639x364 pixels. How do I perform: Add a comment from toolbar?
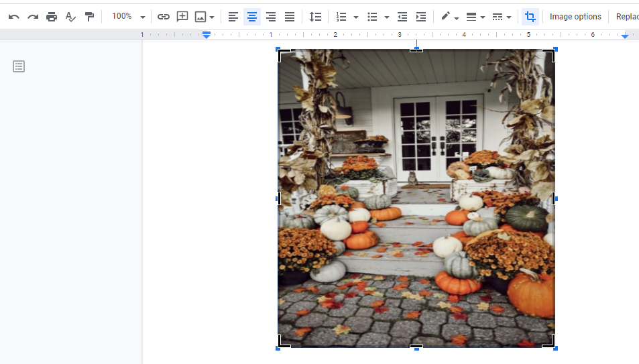click(182, 17)
